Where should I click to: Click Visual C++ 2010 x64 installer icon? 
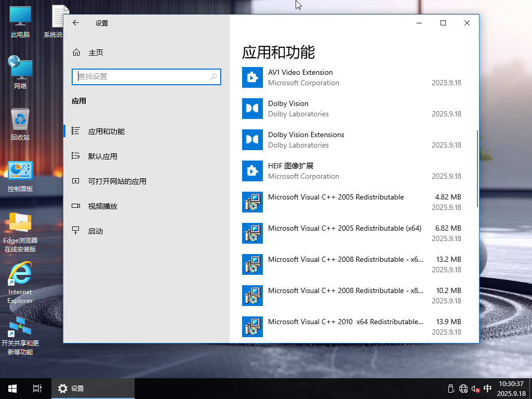(x=252, y=327)
